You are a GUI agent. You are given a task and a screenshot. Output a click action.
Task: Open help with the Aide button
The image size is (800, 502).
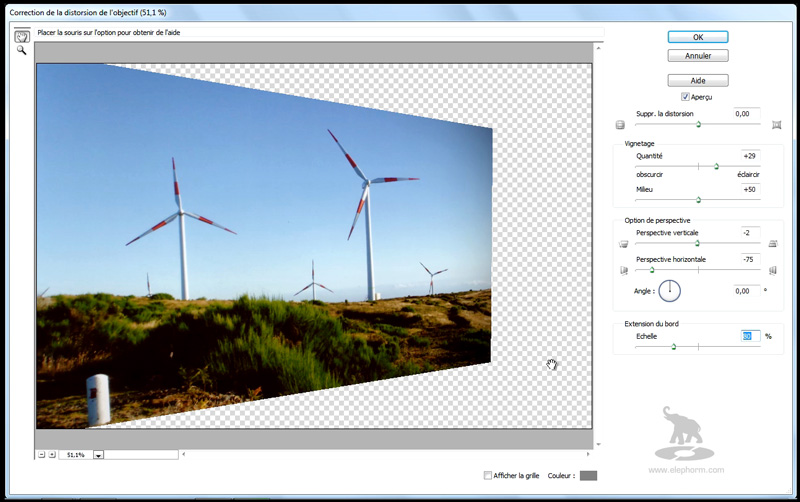[x=698, y=81]
